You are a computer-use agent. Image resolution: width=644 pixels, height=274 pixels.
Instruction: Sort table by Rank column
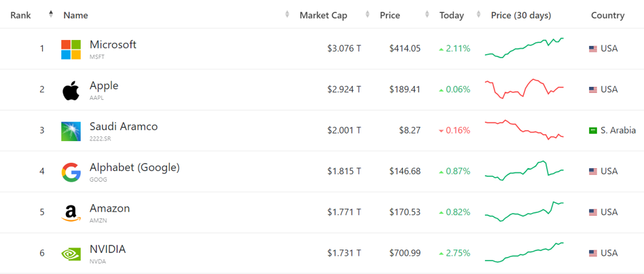pyautogui.click(x=21, y=15)
